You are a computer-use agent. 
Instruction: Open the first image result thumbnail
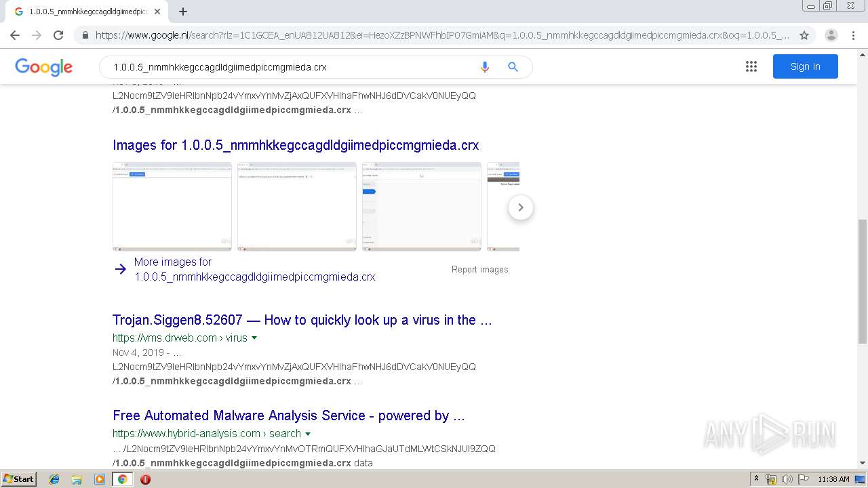(172, 207)
